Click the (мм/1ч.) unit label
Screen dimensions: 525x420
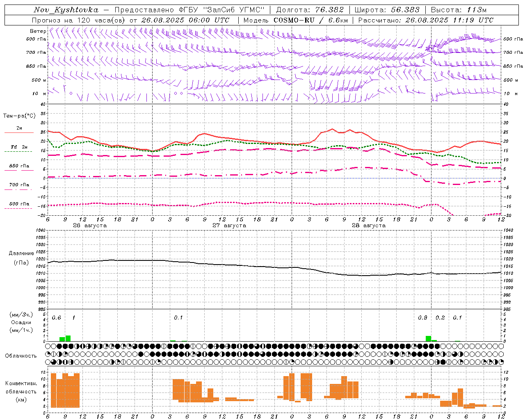[x=21, y=330]
